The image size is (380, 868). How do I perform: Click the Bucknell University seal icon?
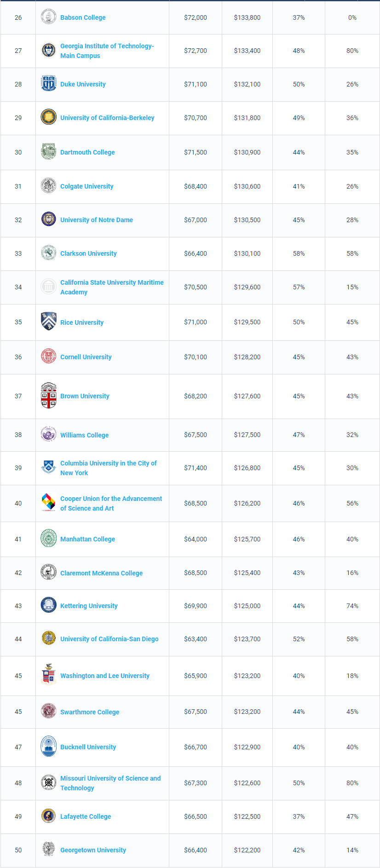click(x=49, y=747)
